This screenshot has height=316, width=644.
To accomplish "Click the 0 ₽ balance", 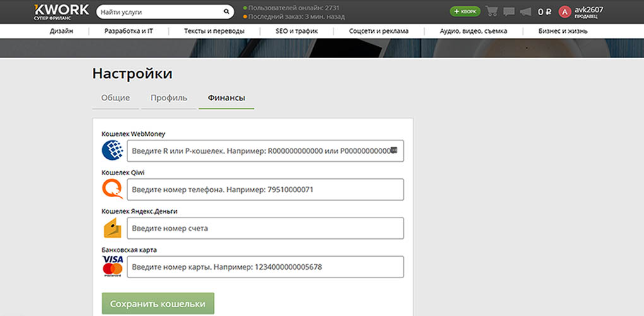I will [x=545, y=12].
